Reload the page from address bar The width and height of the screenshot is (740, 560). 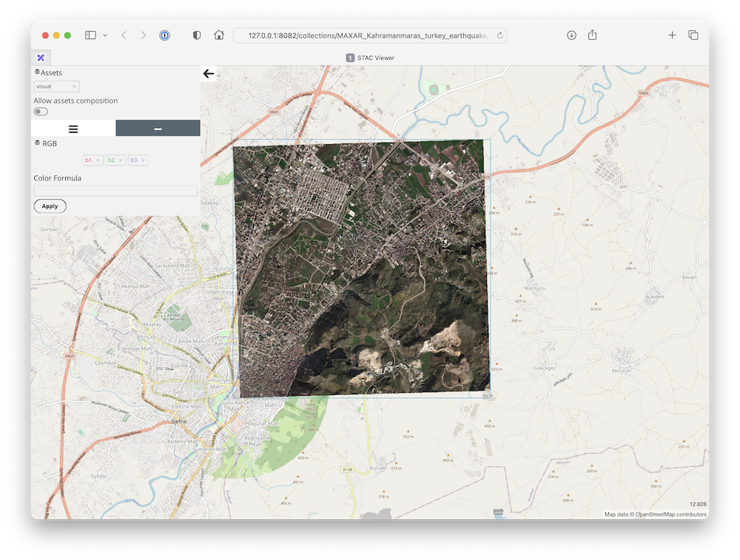500,35
